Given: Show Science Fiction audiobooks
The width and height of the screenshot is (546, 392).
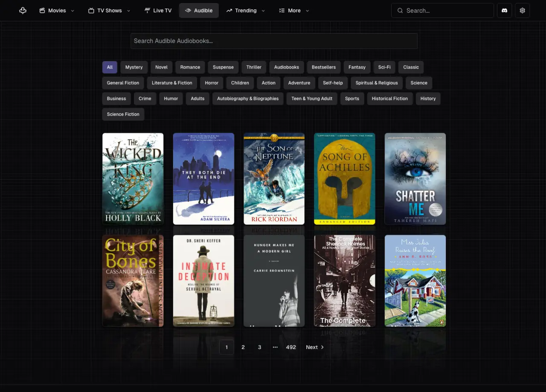Looking at the screenshot, I should coord(123,115).
